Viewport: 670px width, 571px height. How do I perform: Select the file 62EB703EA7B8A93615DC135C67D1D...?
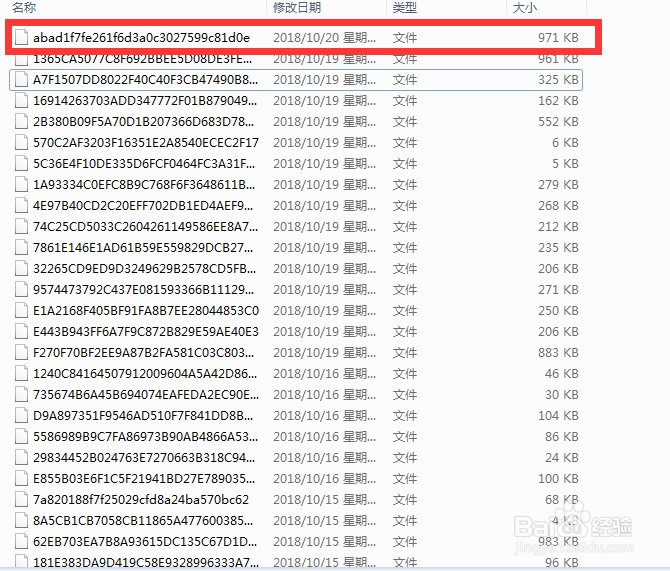[145, 542]
